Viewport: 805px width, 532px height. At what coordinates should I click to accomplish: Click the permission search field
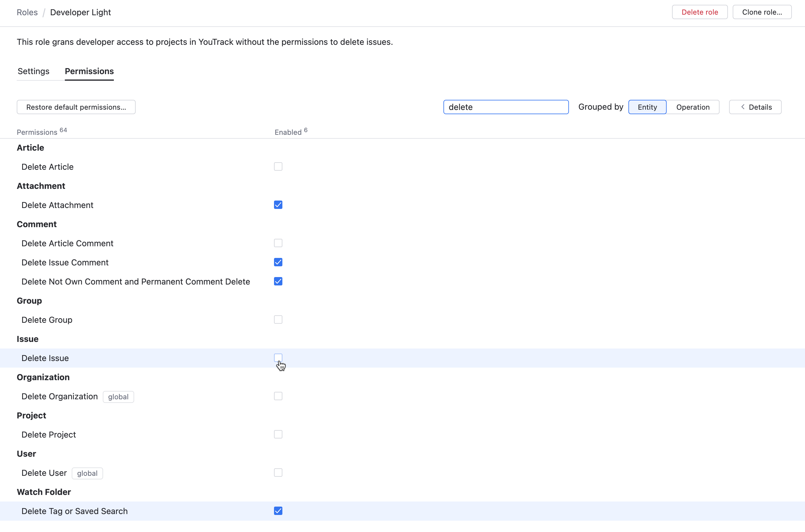click(506, 107)
